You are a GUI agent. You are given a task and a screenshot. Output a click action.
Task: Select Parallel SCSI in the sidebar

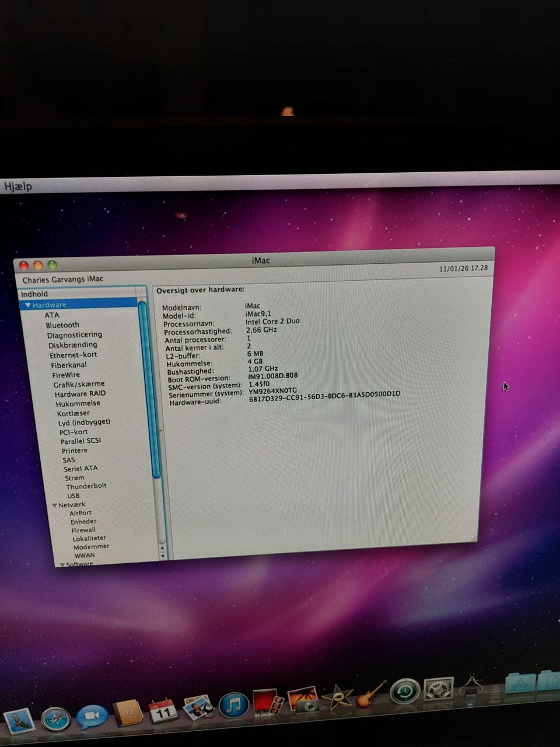[81, 441]
